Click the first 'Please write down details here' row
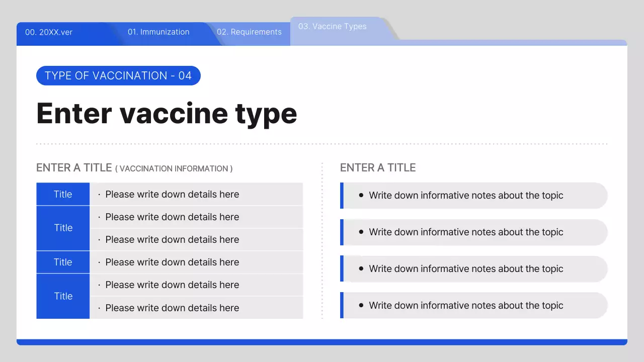Viewport: 644px width, 362px height. (196, 195)
